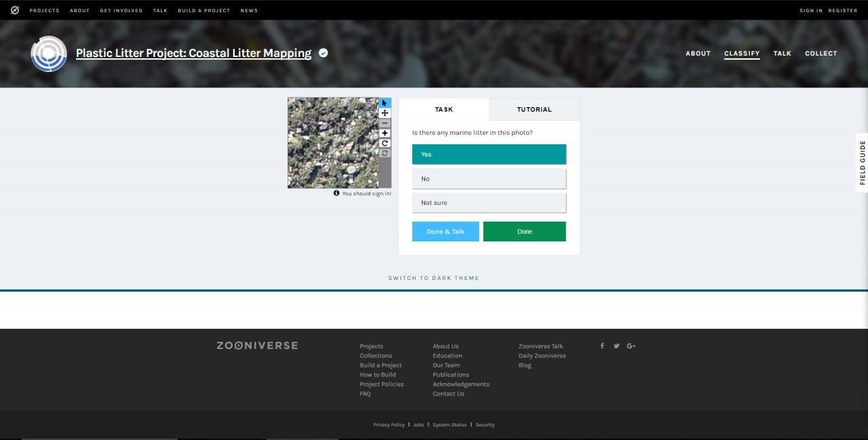Click the Zooniverse logo icon in top bar
868x440 pixels.
point(15,10)
